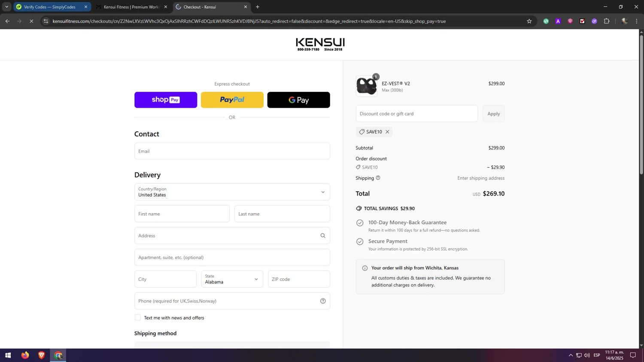
Task: Click the purple A extension icon
Action: point(558,21)
